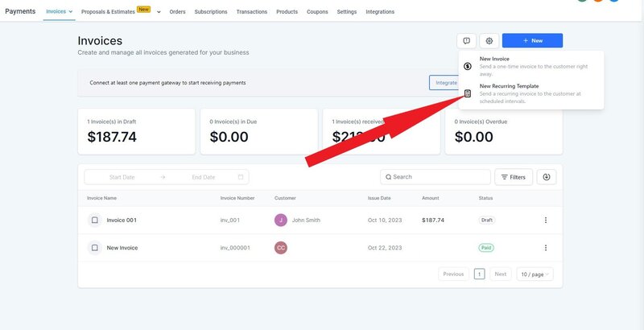Click the CC customer avatar
This screenshot has height=330, width=644.
click(x=281, y=248)
